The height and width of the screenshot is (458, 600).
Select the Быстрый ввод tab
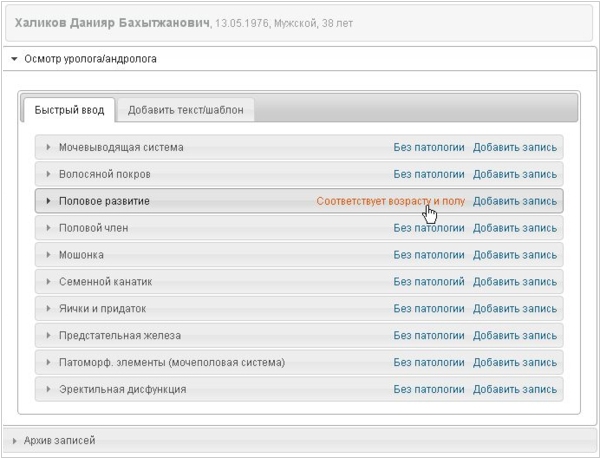pos(69,110)
